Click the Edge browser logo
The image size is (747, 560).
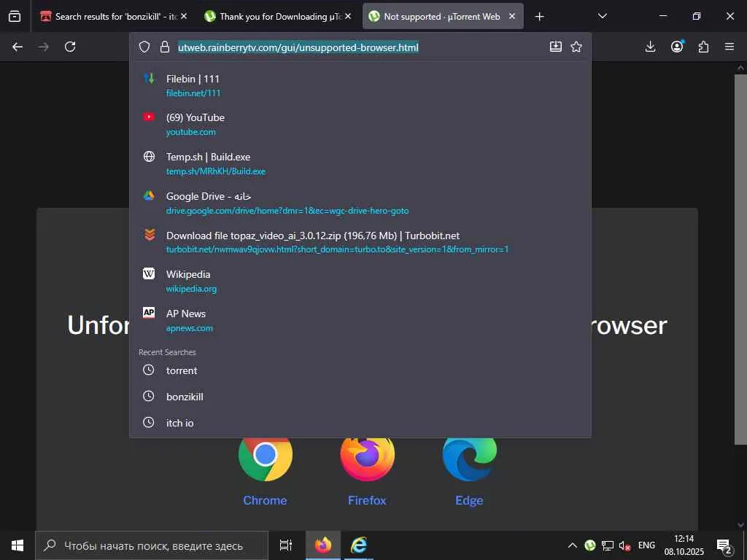(469, 458)
